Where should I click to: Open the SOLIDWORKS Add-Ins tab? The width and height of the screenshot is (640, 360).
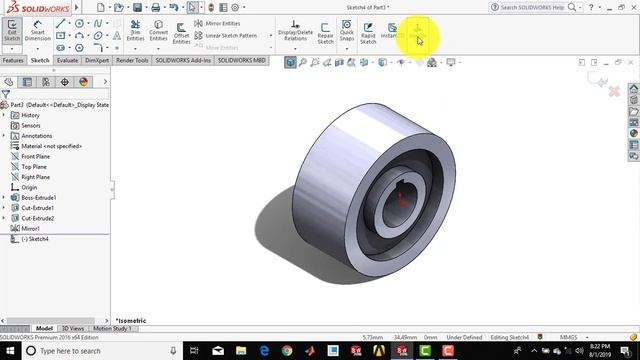pos(183,60)
